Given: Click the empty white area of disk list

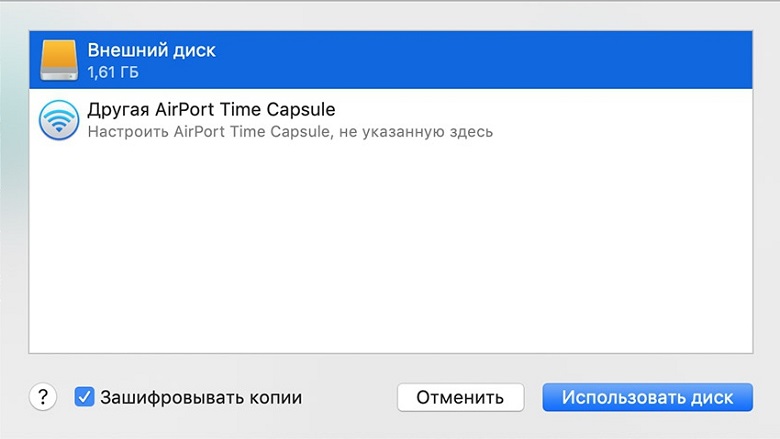Looking at the screenshot, I should [390, 251].
